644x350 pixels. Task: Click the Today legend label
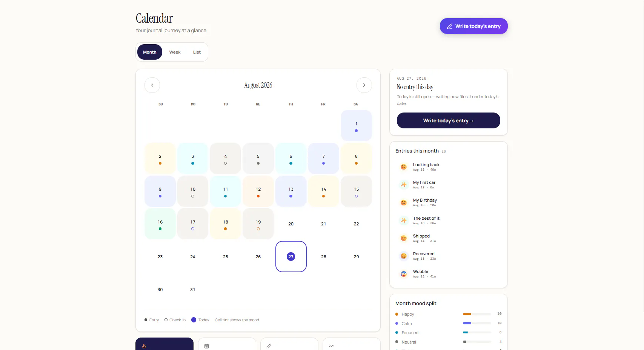pos(204,320)
